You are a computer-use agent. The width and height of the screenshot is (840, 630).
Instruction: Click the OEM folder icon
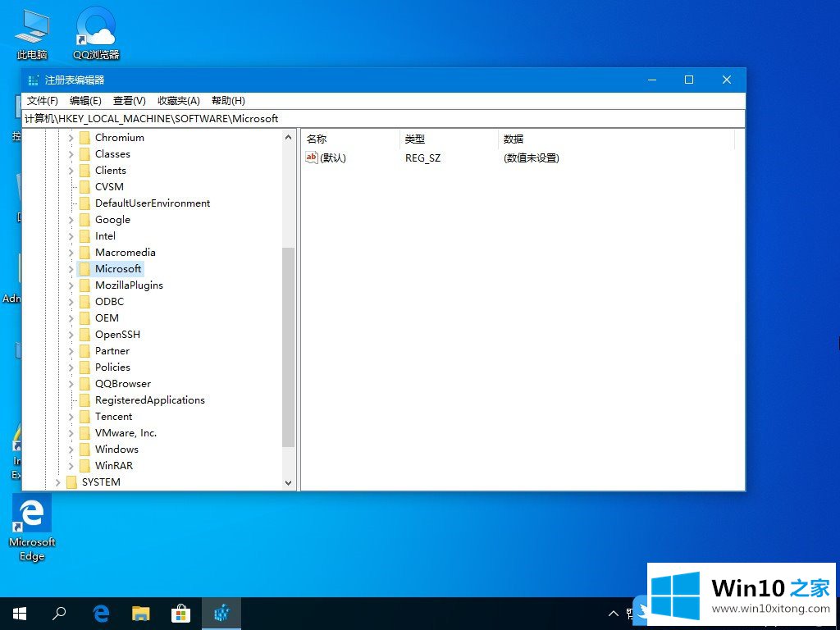click(x=84, y=318)
